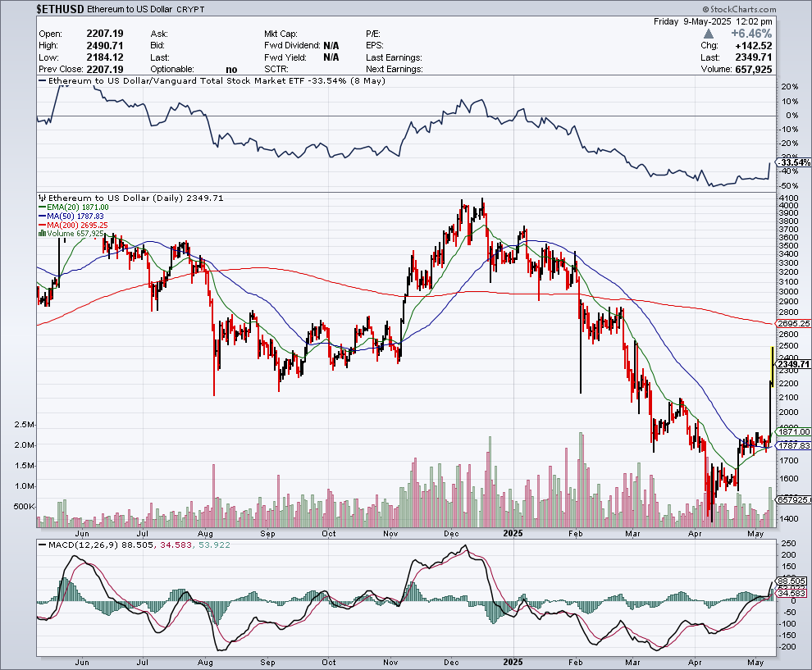This screenshot has height=670, width=812.
Task: Click the header Last value 2349.71
Action: pos(754,57)
